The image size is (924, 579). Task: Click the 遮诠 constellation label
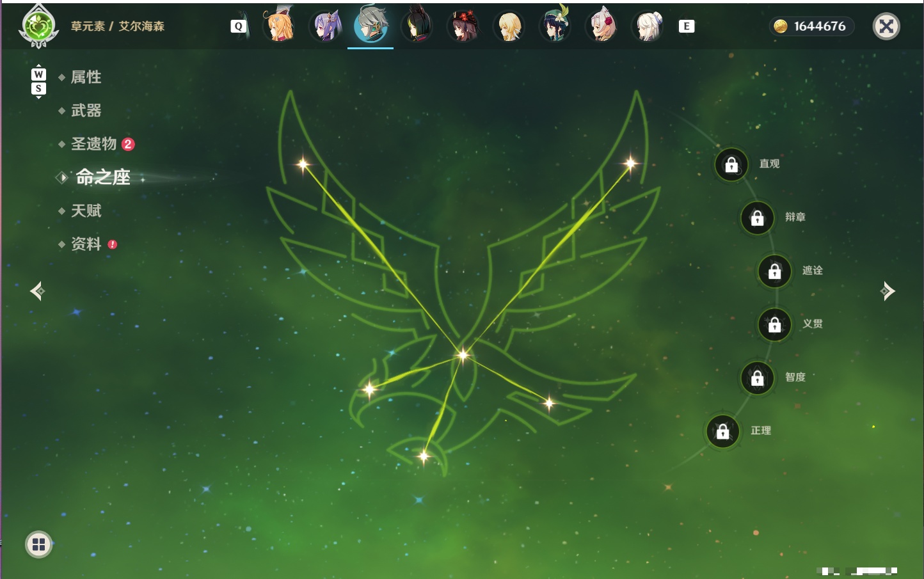(x=813, y=270)
